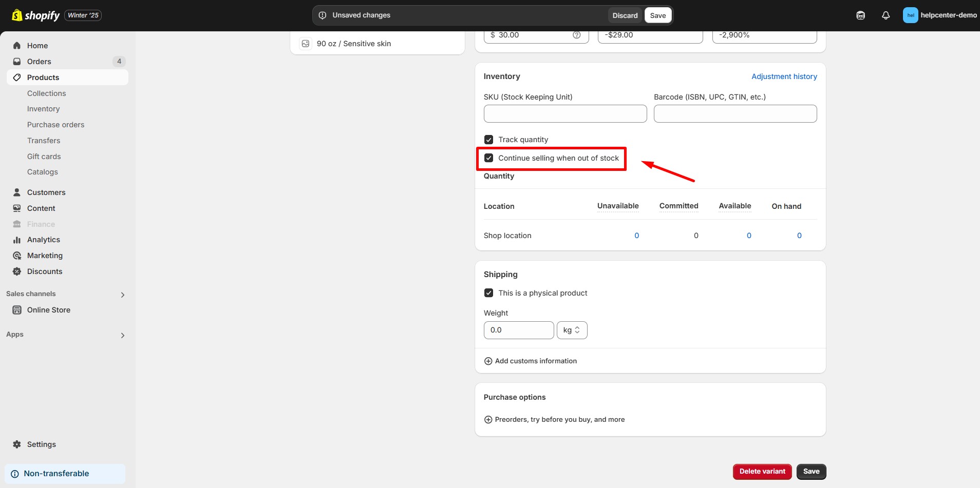Open the Sidekick assistant icon in top bar
980x488 pixels.
(x=861, y=15)
